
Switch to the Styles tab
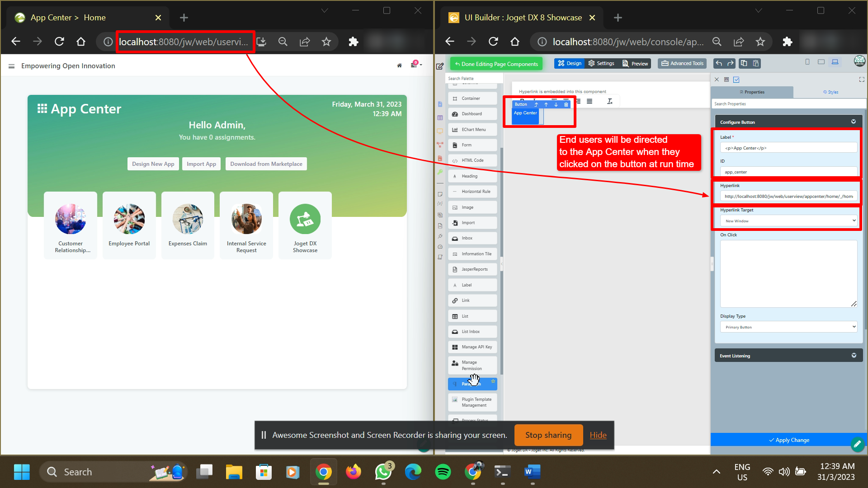pyautogui.click(x=830, y=92)
